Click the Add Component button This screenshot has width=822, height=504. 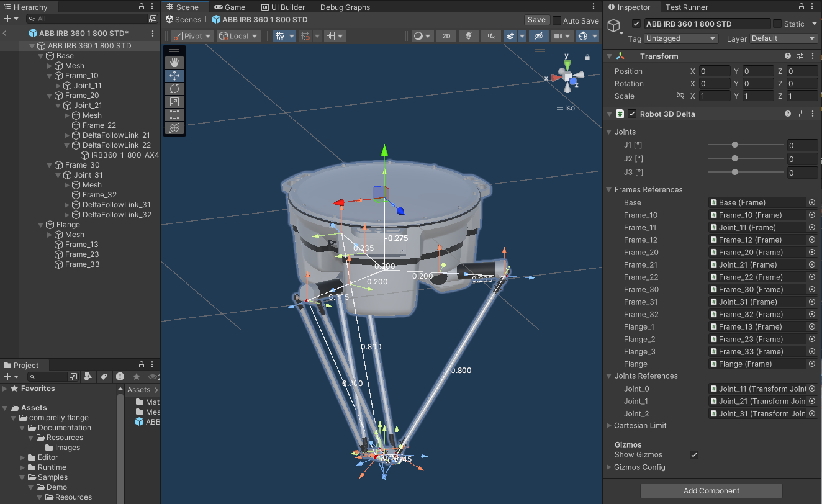coord(711,491)
